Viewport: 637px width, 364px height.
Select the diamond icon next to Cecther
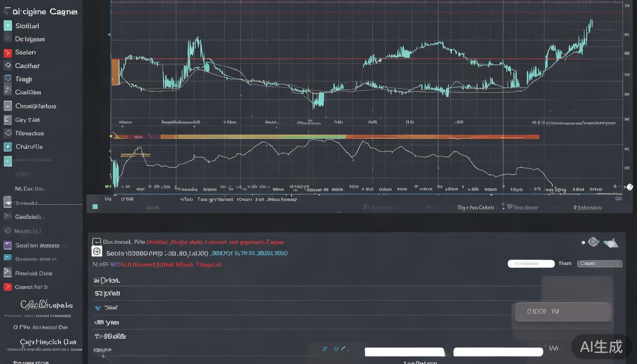8,66
